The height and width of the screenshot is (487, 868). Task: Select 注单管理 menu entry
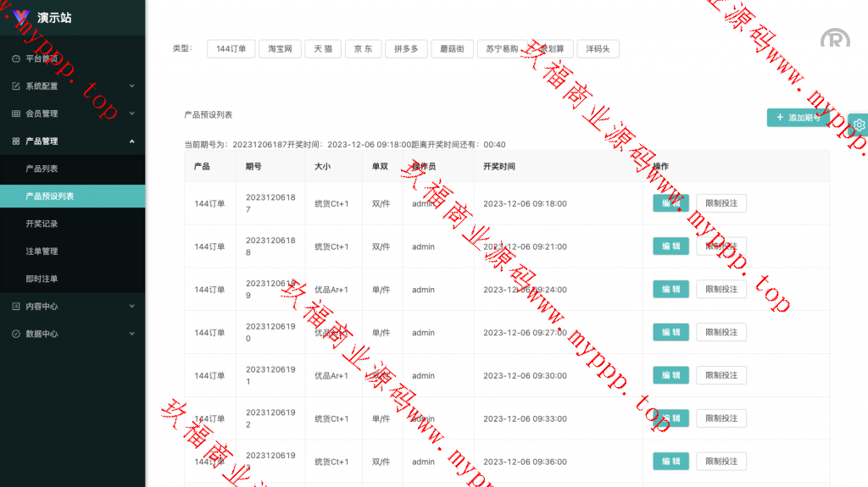tap(42, 252)
